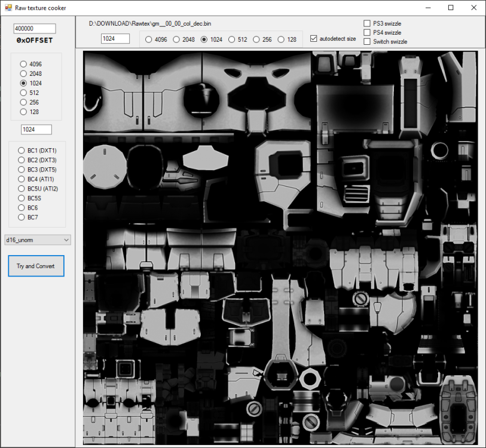Image resolution: width=486 pixels, height=448 pixels.
Task: Click the top width field showing 1024
Action: click(x=115, y=39)
